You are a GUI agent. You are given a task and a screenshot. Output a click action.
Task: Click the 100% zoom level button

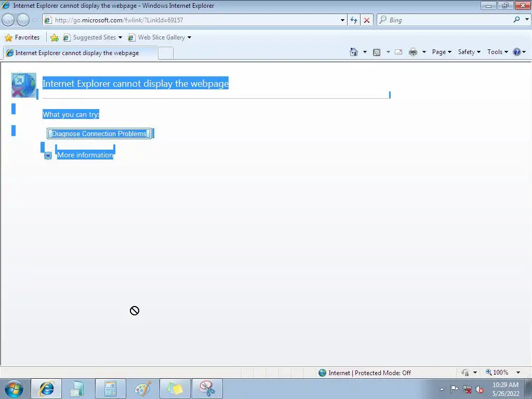coord(497,373)
